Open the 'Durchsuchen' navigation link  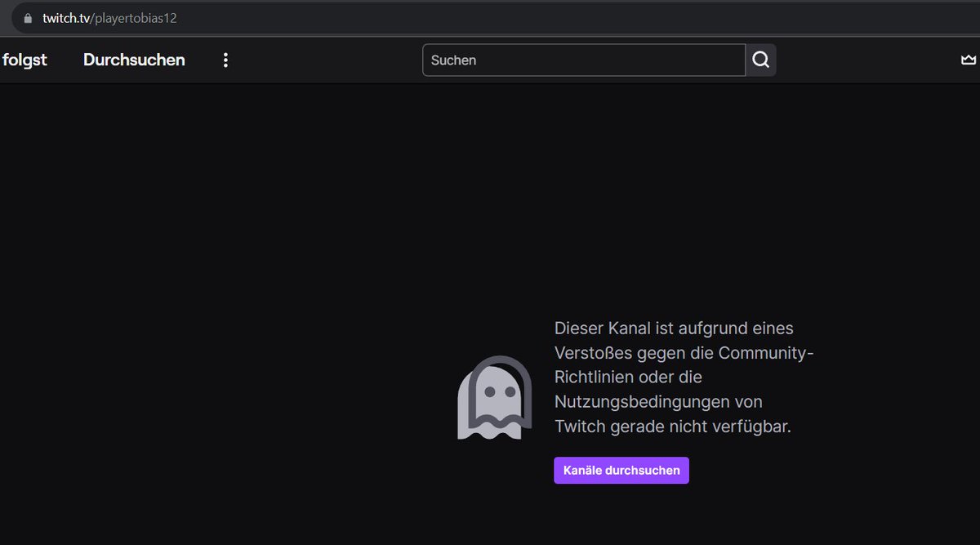[x=134, y=60]
